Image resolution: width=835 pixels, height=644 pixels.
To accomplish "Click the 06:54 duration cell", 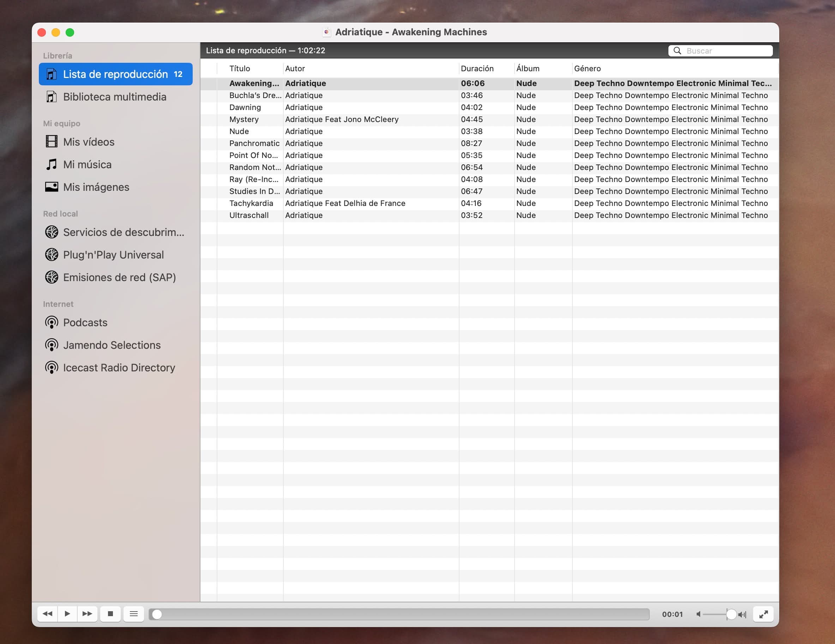I will [x=471, y=167].
